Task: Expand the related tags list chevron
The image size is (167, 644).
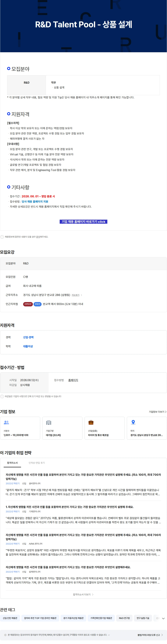Action: 163,618
